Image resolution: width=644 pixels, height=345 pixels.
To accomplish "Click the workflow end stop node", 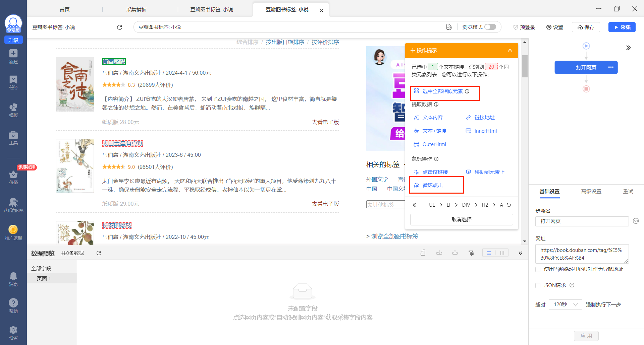I will click(x=586, y=89).
